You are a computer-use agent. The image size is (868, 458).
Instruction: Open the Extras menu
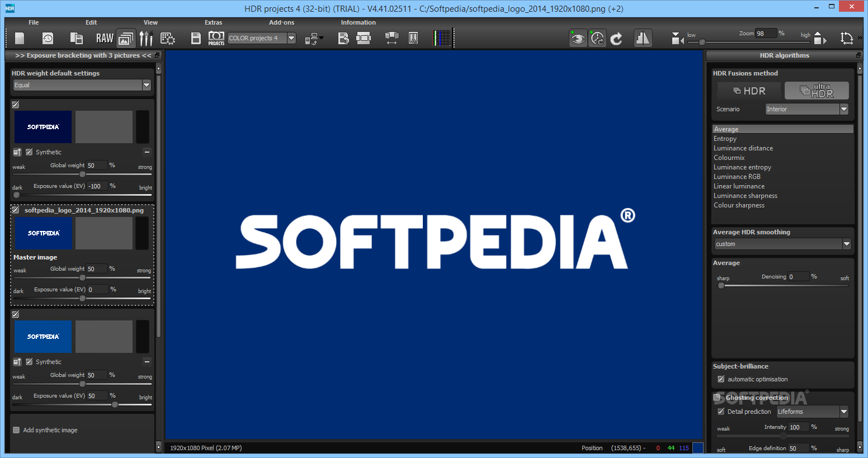[x=213, y=22]
